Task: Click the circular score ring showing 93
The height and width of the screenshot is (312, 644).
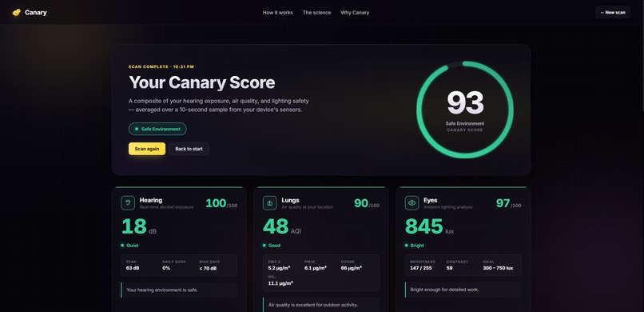Action: (465, 110)
